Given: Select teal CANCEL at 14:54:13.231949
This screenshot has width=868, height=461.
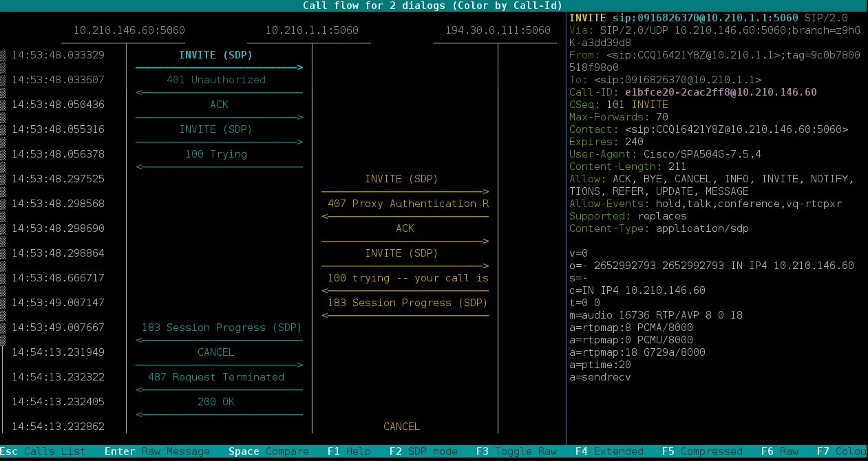Looking at the screenshot, I should (x=215, y=352).
